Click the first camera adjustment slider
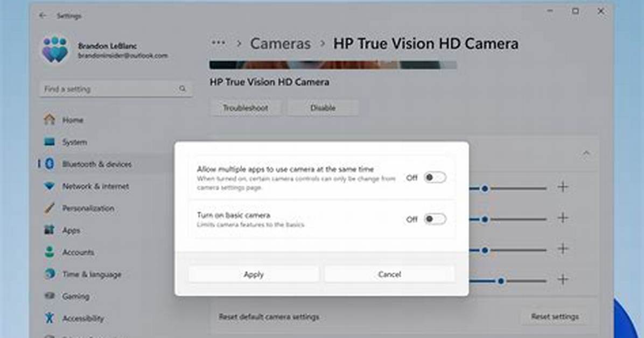 (508, 188)
